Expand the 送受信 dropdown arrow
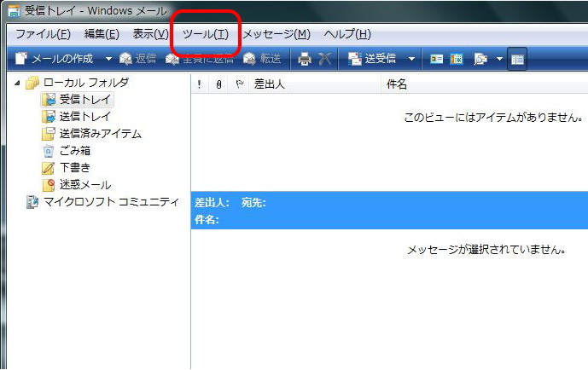 [412, 59]
